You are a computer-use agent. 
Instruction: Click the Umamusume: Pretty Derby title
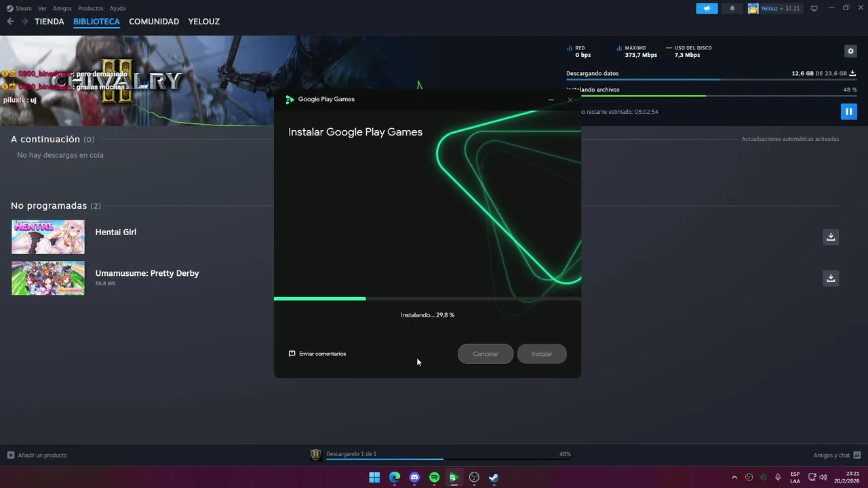coord(147,273)
